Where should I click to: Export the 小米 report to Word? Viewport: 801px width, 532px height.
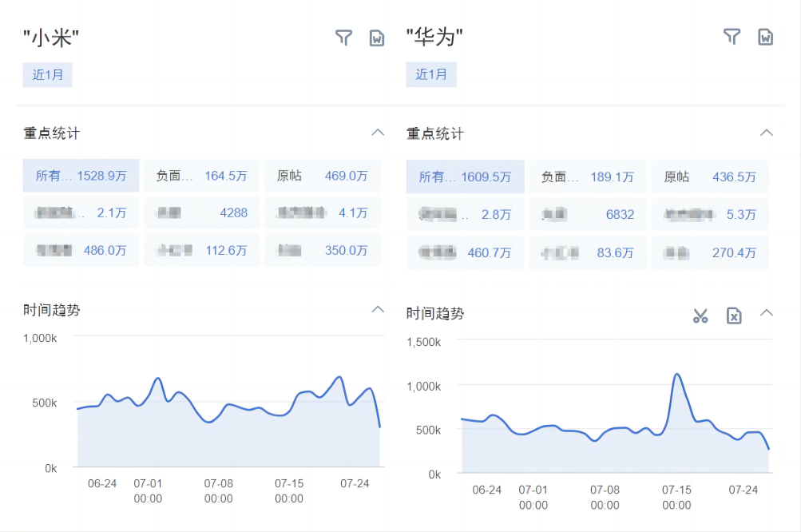point(377,38)
